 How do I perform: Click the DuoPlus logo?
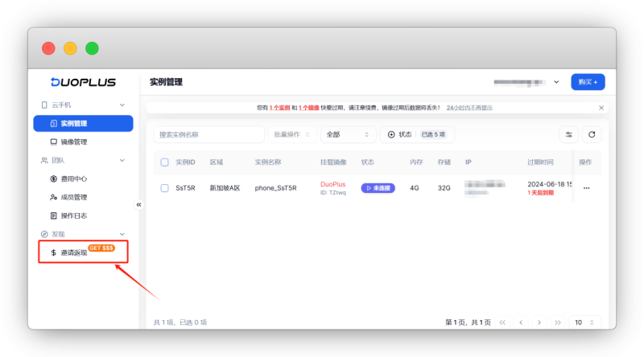click(84, 82)
